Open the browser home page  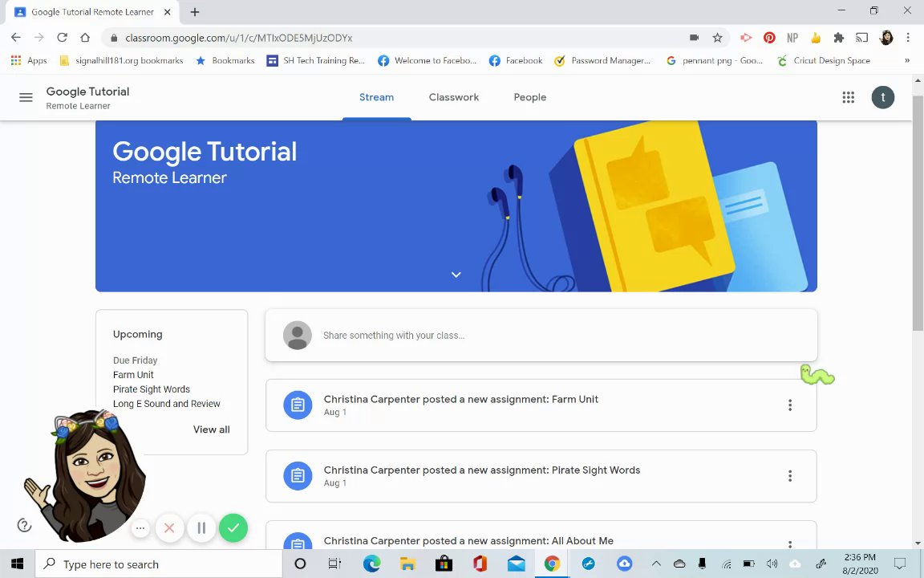(85, 38)
